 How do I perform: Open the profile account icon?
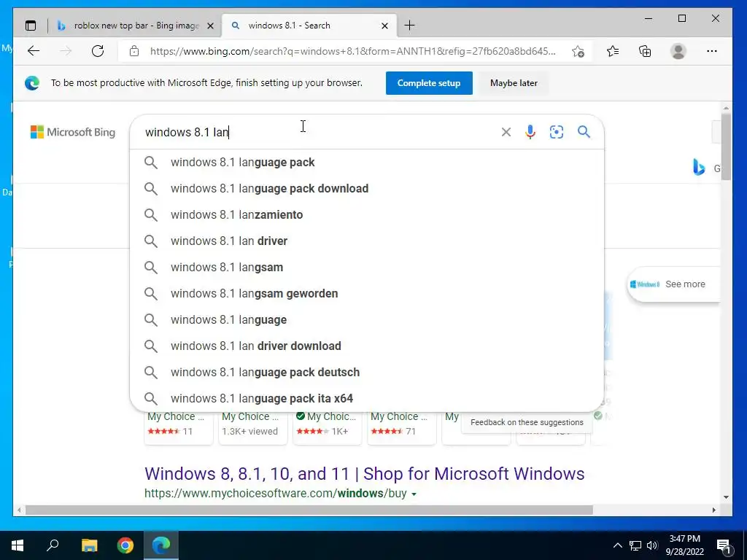point(678,51)
